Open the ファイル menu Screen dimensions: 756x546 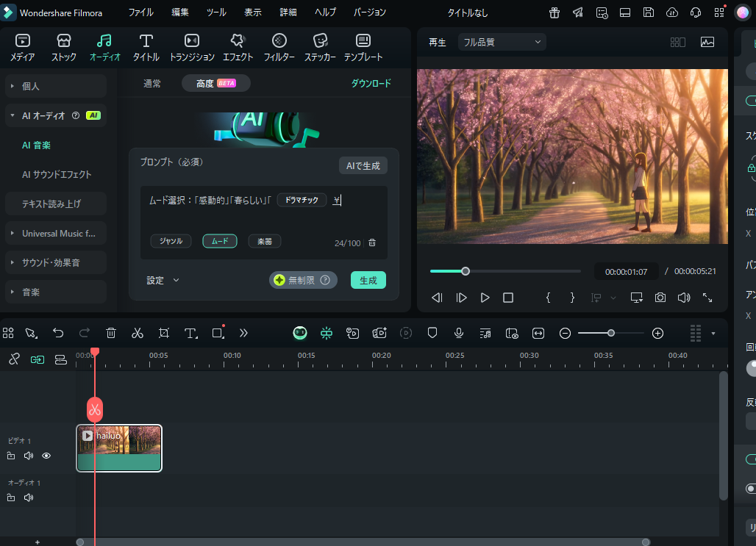(140, 12)
